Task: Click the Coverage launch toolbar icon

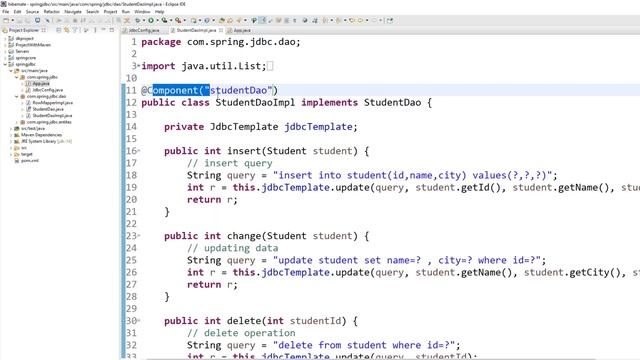Action: [x=164, y=20]
